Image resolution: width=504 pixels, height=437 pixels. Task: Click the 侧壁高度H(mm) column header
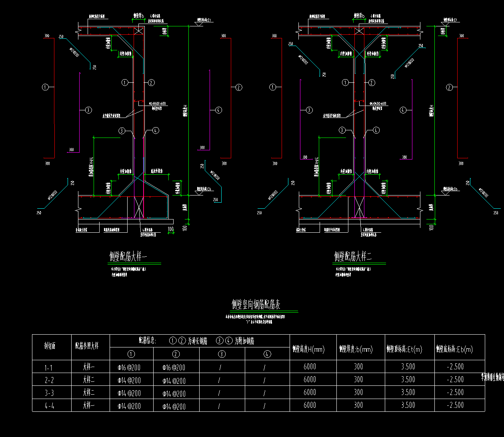pos(308,349)
